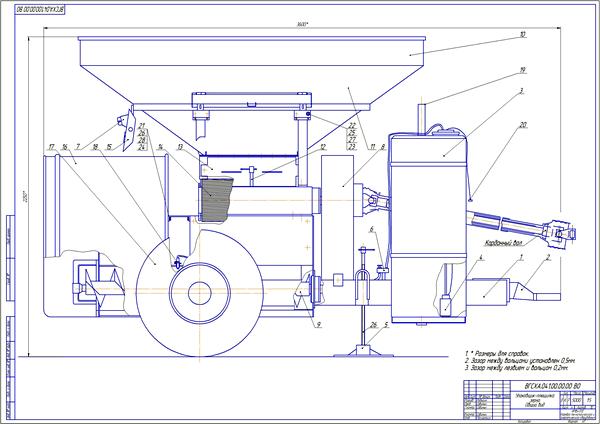
Task: Select callout number 14
Action: pyautogui.click(x=160, y=147)
